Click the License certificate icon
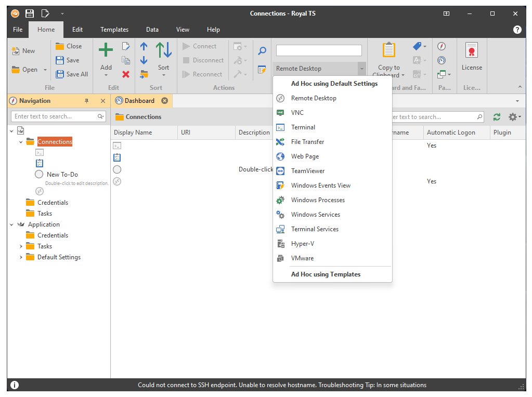This screenshot has height=397, width=532. click(471, 50)
